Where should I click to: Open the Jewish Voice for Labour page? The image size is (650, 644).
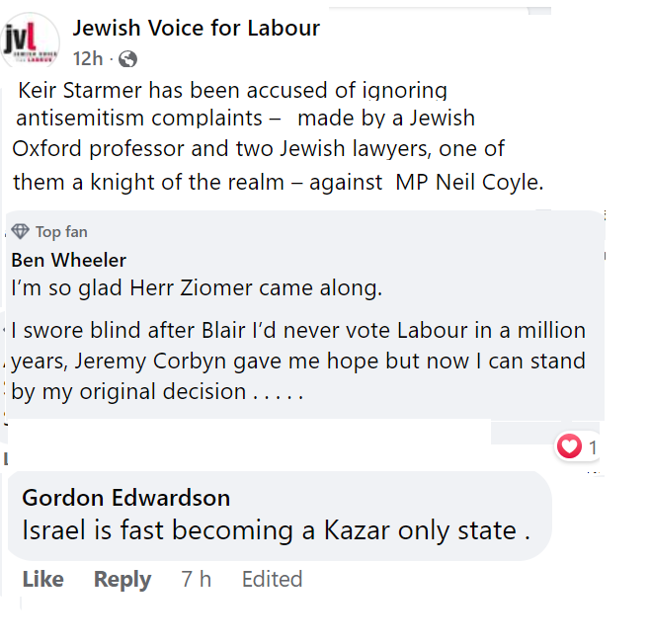point(196,28)
